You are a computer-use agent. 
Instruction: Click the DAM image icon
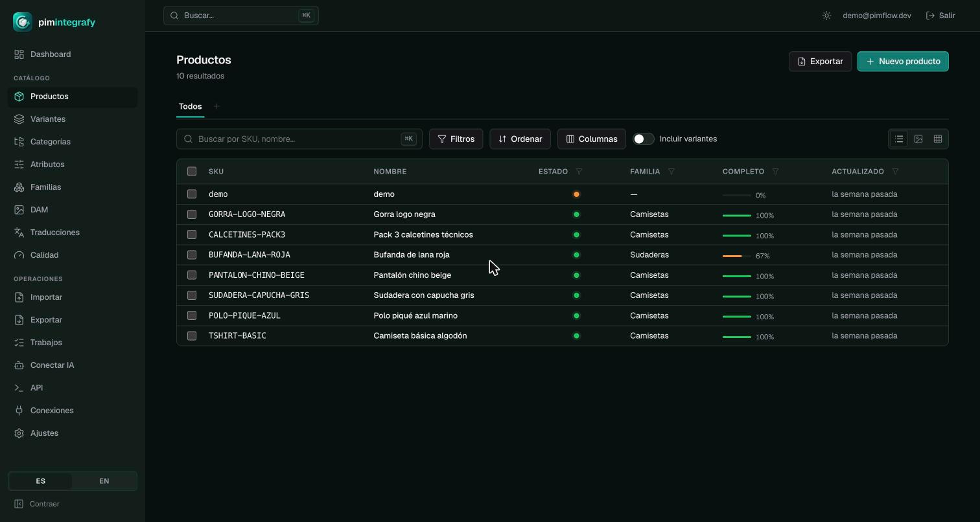19,210
